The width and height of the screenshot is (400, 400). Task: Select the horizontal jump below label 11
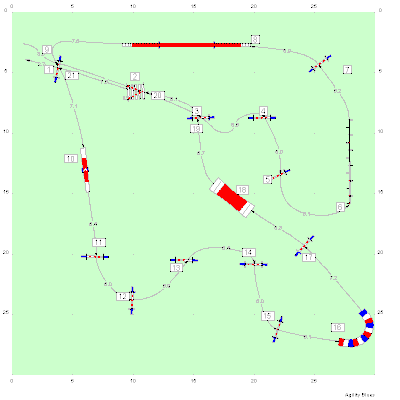click(95, 256)
